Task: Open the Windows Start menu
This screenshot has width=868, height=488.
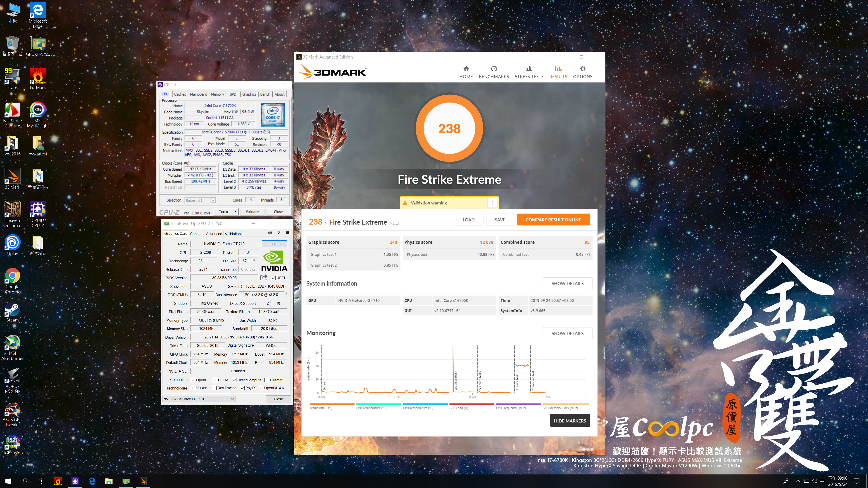Action: (8, 481)
